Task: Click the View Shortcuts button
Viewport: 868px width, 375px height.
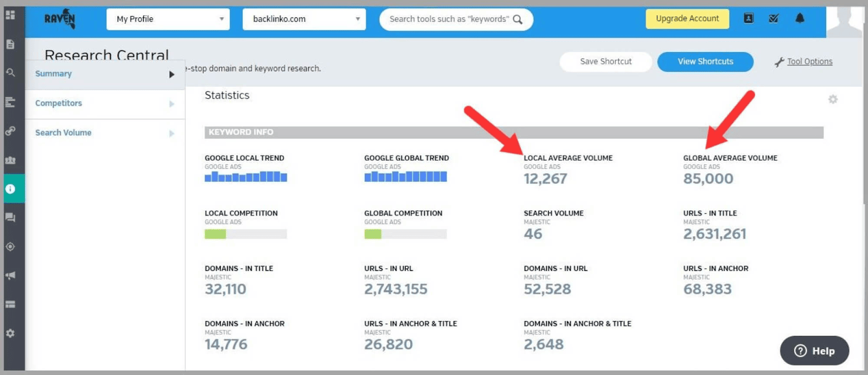Action: (x=705, y=62)
